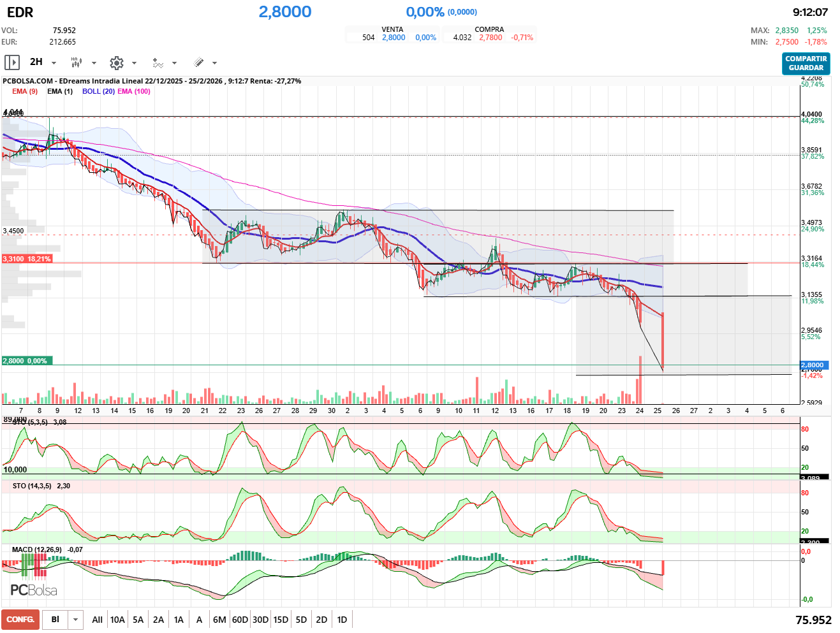Screen dimensions: 840x633
Task: Open the gear settings icon
Action: (116, 62)
